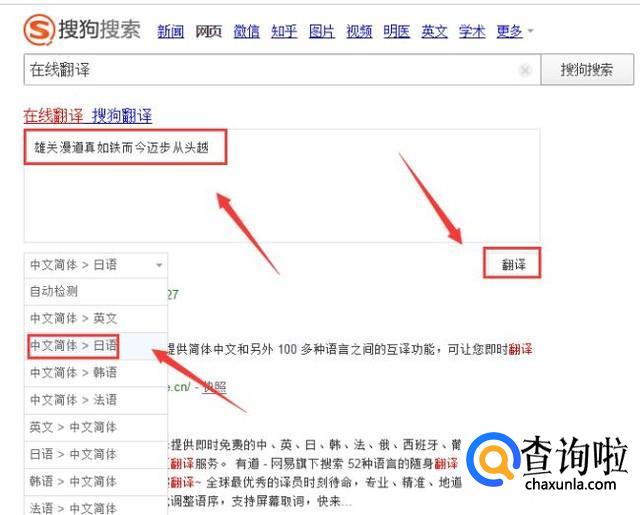The height and width of the screenshot is (515, 640).
Task: Click the 搜狗搜索 search button
Action: [x=587, y=70]
